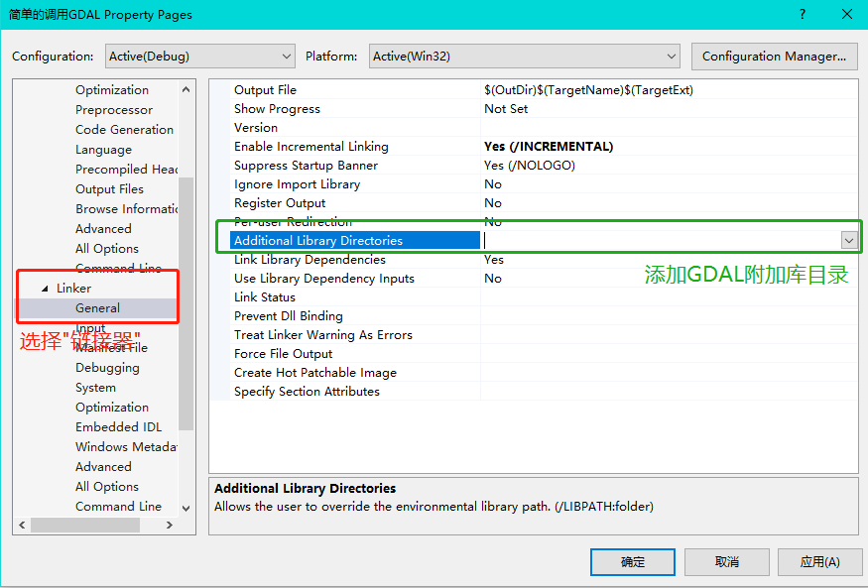Screen dimensions: 868x588
Task: Select Embedded IDL tree item
Action: click(x=118, y=427)
